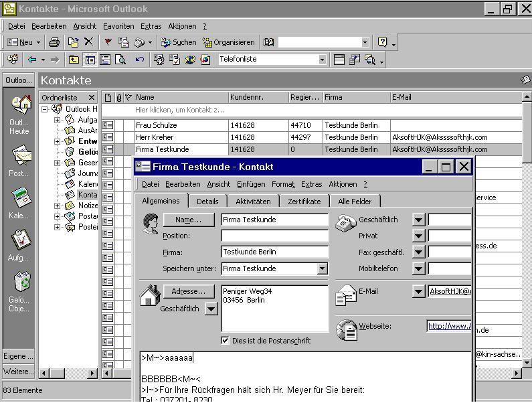This screenshot has height=403, width=532.
Task: Open the Telefonliste view dropdown
Action: pos(322,60)
